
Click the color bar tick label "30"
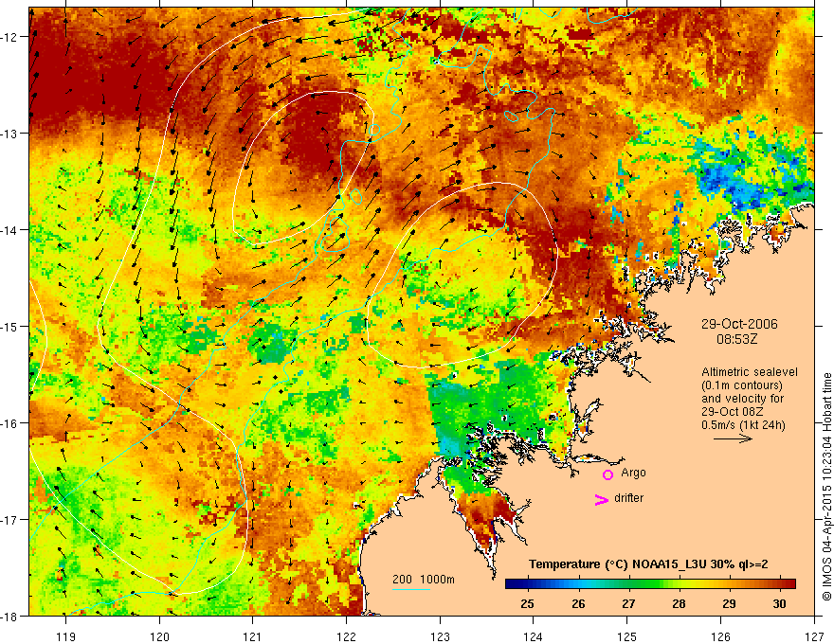pyautogui.click(x=779, y=604)
